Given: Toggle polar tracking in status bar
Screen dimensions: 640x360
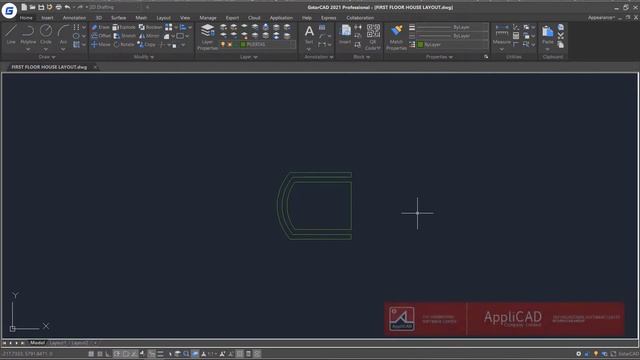Looking at the screenshot, I should [x=117, y=354].
